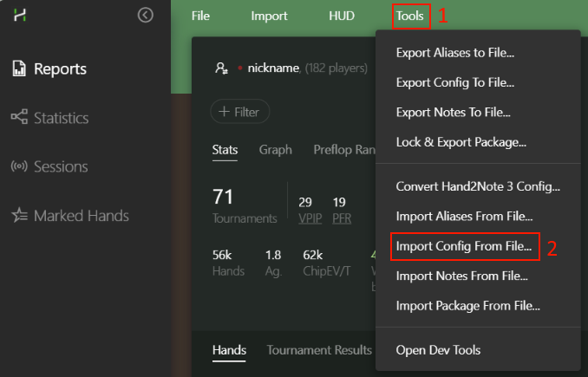
Task: Select Import Config From File
Action: (x=464, y=246)
